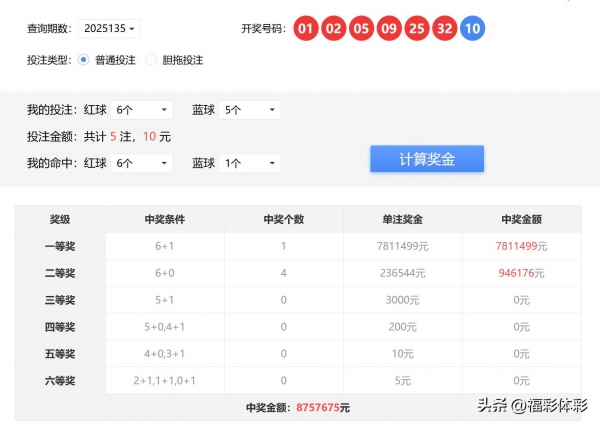Open 我的命中 蓝球 1个 dropdown
Screen dimensions: 600x425
(x=250, y=163)
